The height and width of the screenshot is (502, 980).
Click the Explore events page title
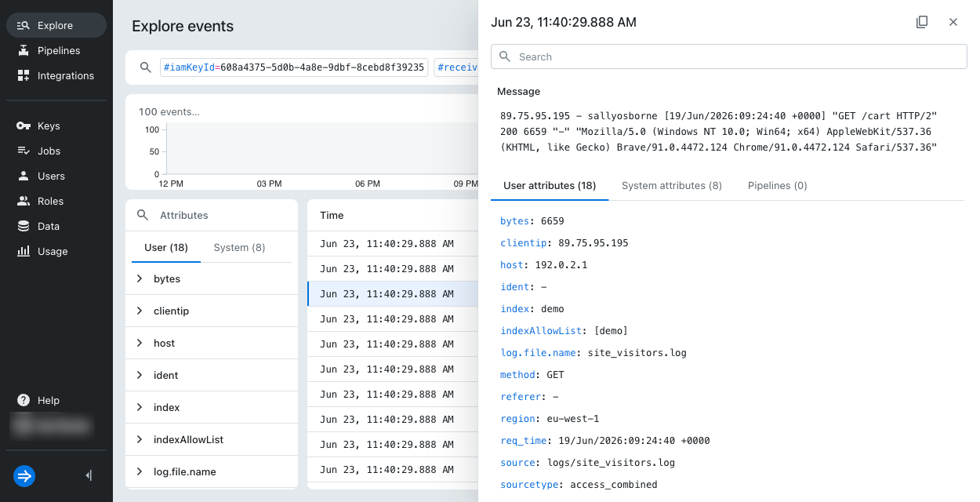pos(183,26)
